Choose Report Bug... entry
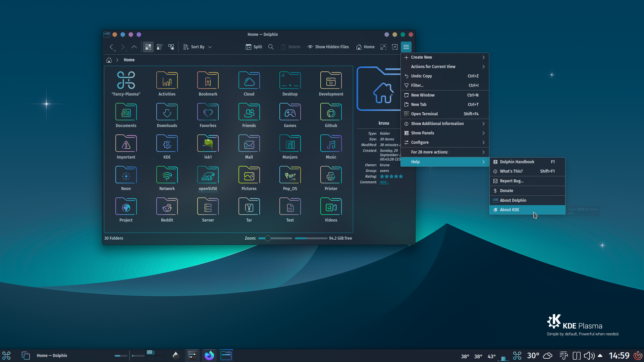Viewport: 644px width, 362px height. (x=527, y=181)
